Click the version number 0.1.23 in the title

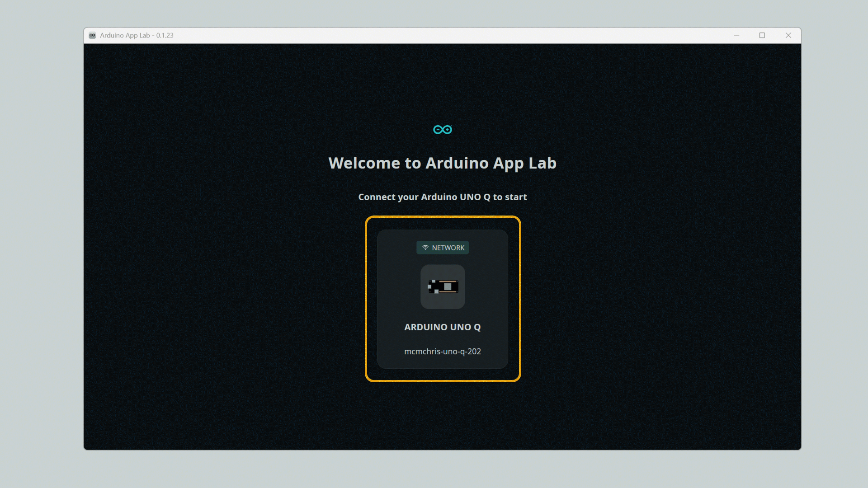click(165, 35)
